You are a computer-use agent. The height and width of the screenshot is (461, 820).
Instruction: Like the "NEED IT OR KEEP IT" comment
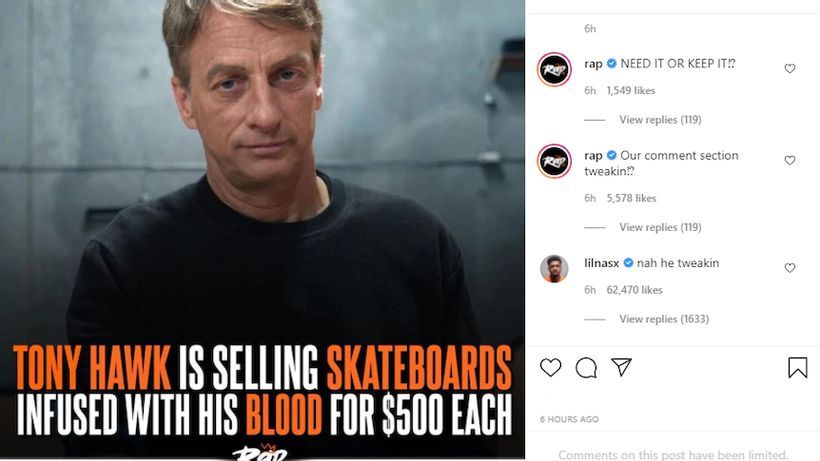(x=790, y=69)
